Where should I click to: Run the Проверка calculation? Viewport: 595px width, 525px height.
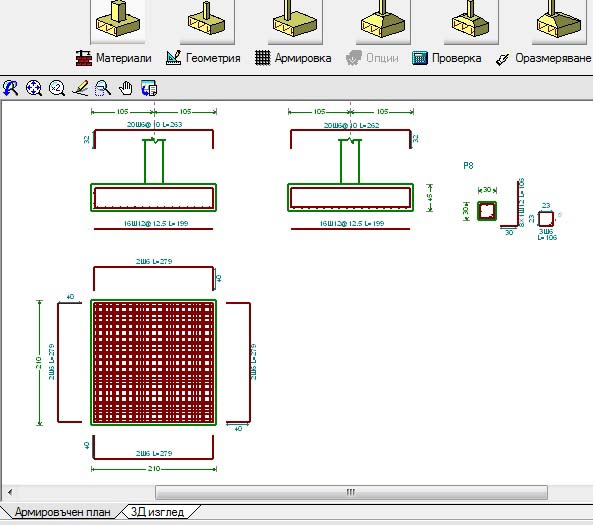point(447,58)
